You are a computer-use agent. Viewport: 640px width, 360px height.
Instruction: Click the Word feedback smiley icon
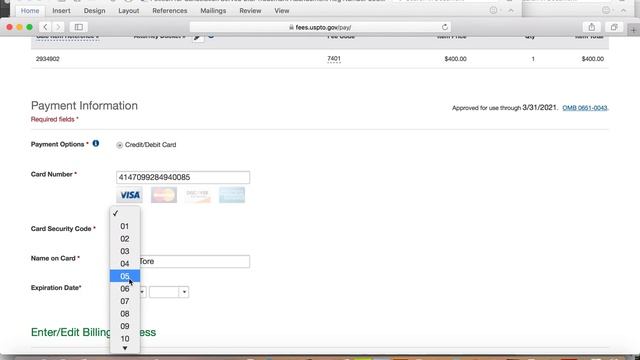coord(493,11)
